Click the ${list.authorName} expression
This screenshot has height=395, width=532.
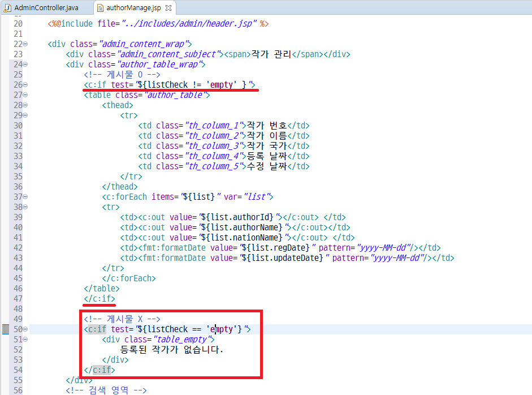click(242, 227)
